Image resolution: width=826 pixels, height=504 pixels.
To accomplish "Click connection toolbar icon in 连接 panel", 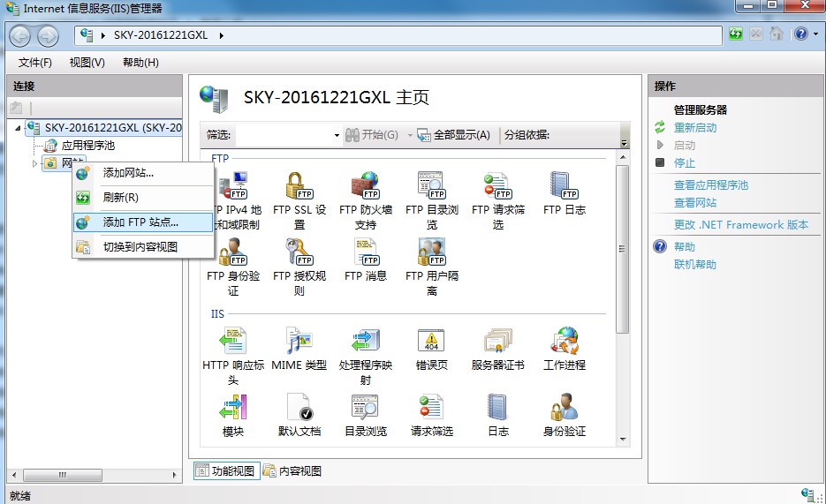I will (x=16, y=108).
